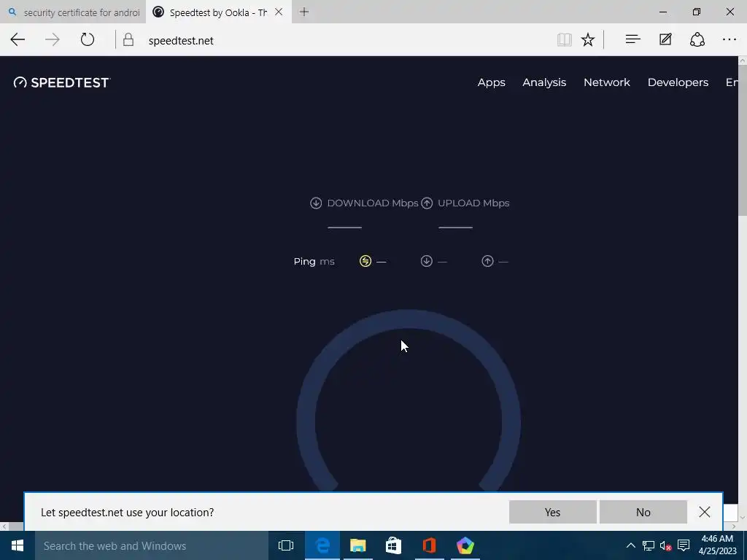
Task: Click the muted volume tray icon
Action: coord(665,545)
